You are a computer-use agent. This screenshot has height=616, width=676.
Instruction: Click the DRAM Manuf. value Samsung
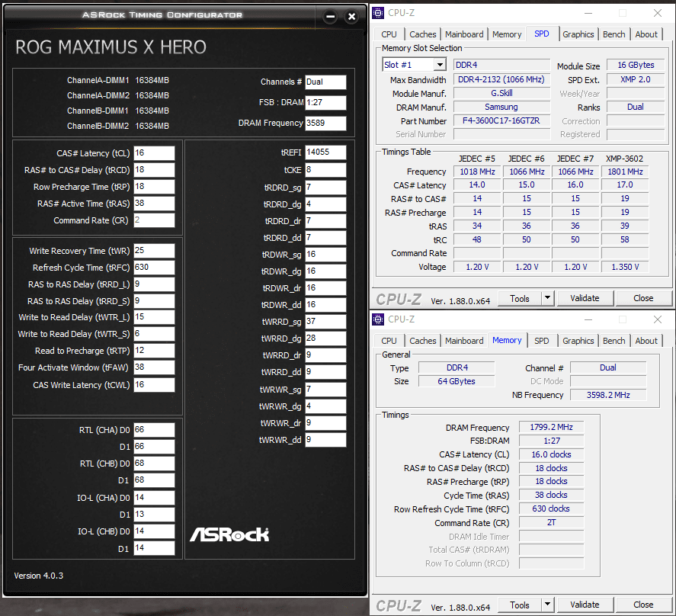pyautogui.click(x=501, y=107)
